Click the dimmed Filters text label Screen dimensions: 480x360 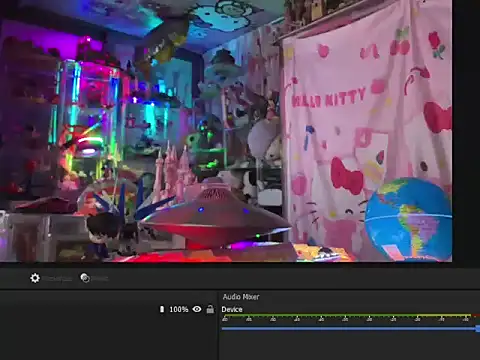point(100,278)
